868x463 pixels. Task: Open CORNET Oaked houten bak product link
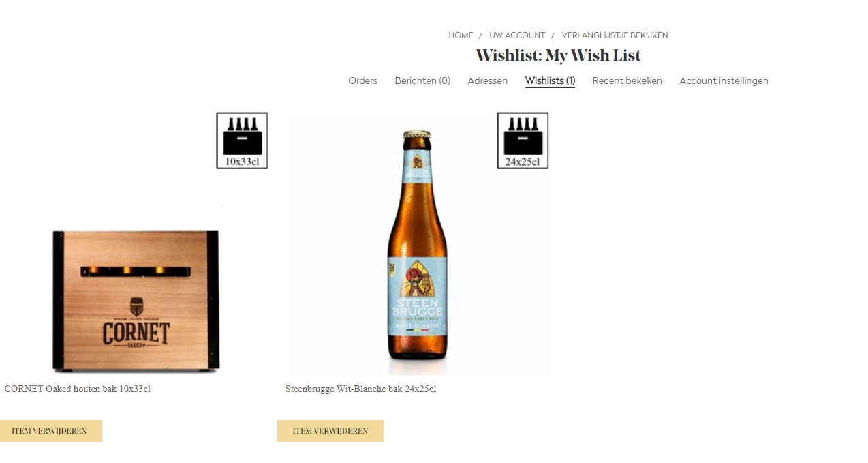tap(78, 389)
